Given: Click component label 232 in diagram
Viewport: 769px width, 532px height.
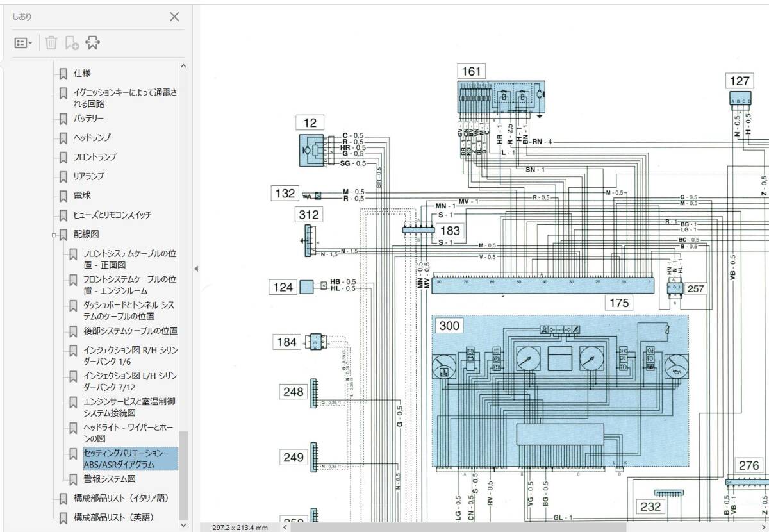Looking at the screenshot, I should click(651, 506).
